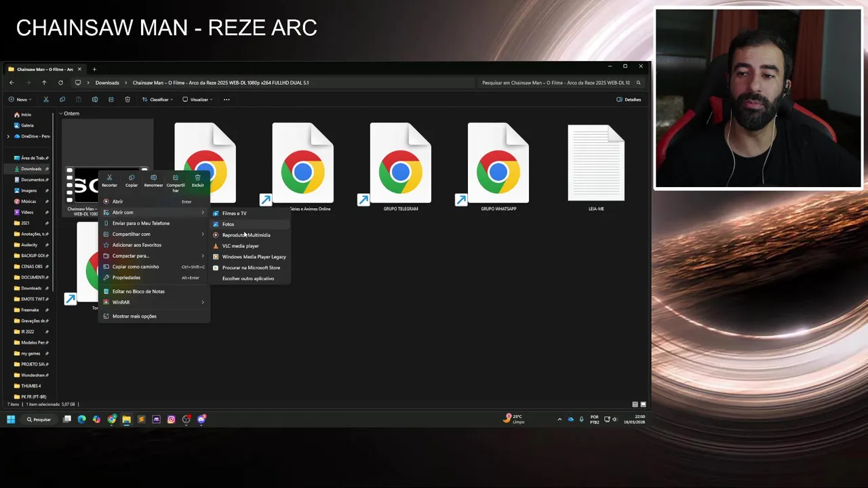Open a new Explorer tab with the plus button
The width and height of the screenshot is (868, 488).
pos(94,69)
